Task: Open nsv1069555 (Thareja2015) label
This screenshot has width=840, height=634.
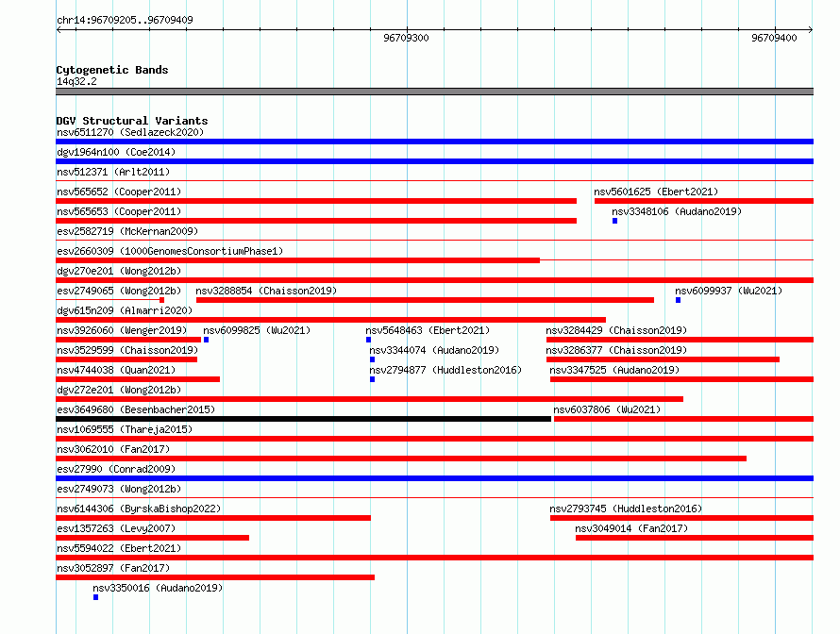Action: tap(125, 429)
